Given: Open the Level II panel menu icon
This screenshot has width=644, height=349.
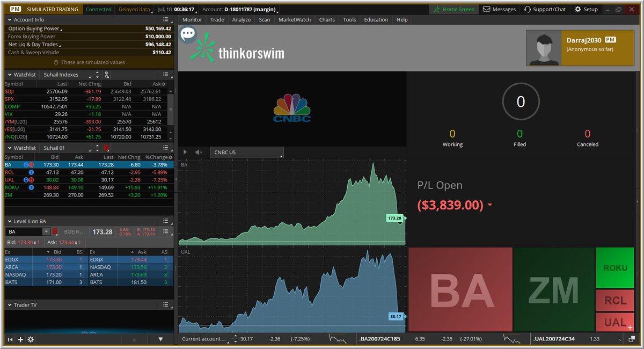Looking at the screenshot, I should (x=166, y=221).
